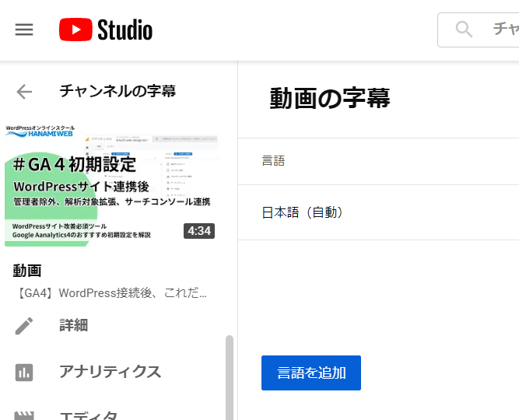Click the bar chart アナリティクス icon
519x420 pixels.
(x=24, y=372)
